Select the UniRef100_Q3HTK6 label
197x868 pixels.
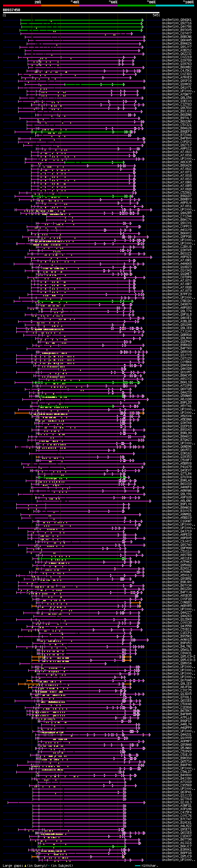point(177,423)
